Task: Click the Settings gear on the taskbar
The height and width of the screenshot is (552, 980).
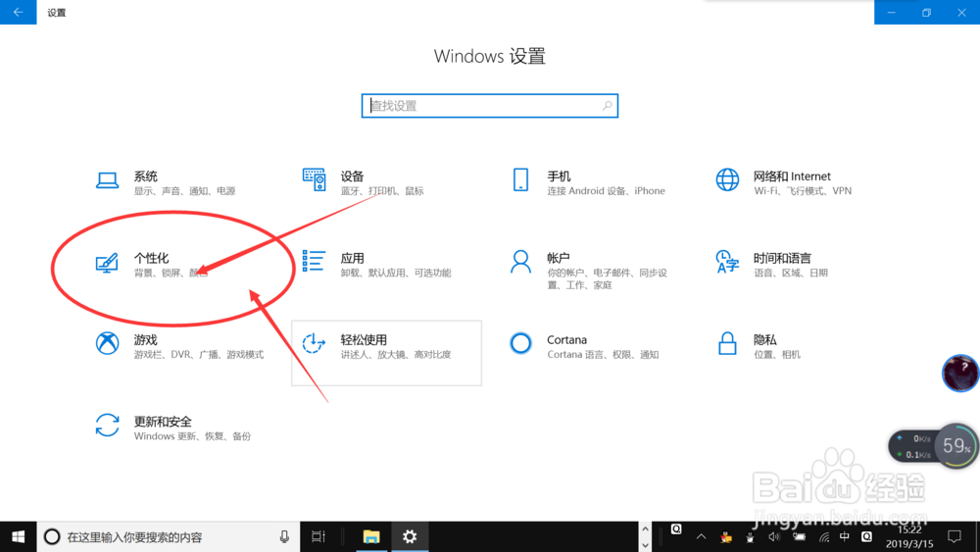Action: pos(410,536)
